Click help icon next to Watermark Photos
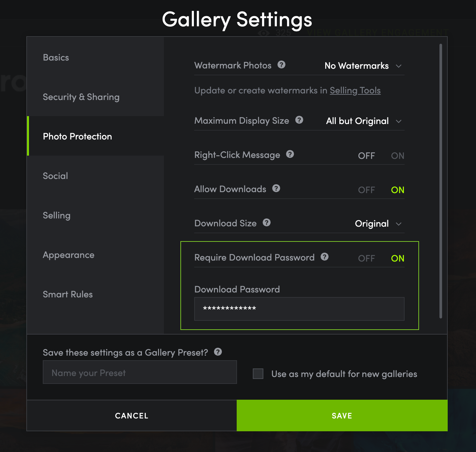Image resolution: width=476 pixels, height=452 pixels. (281, 64)
